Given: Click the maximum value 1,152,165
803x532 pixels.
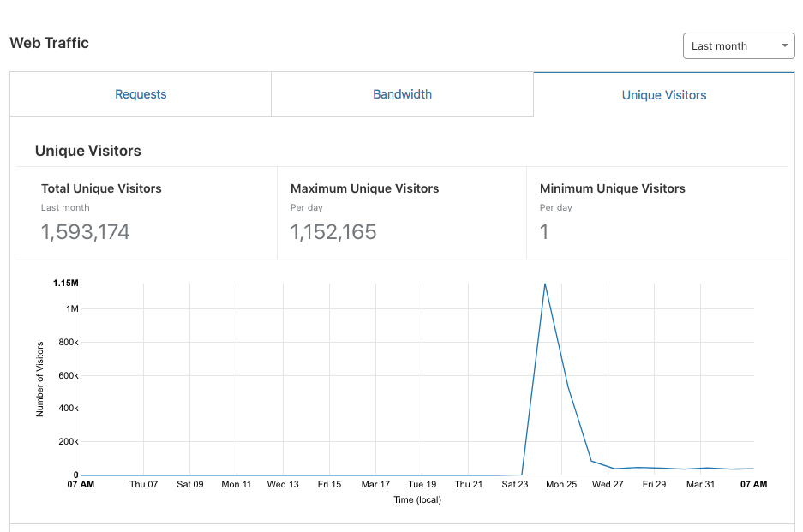Looking at the screenshot, I should coord(333,232).
